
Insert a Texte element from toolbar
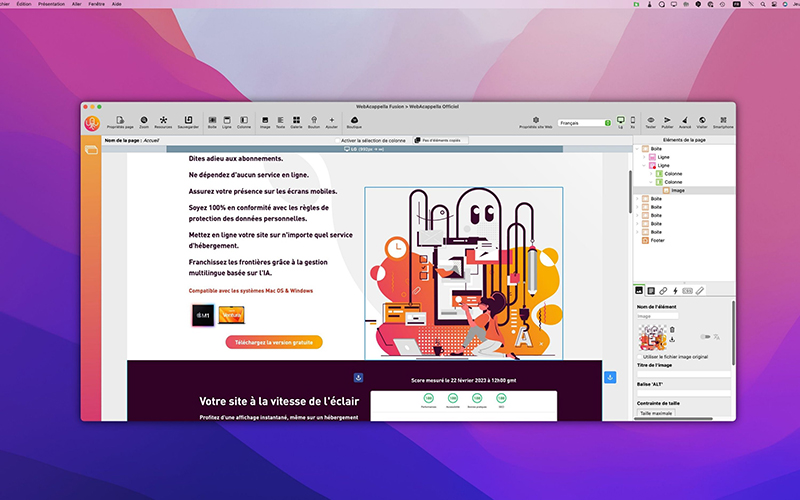(x=281, y=122)
